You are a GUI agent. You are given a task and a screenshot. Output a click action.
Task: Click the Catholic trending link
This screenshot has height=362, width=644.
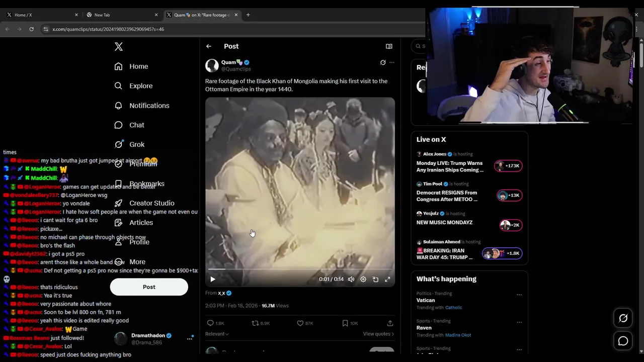point(454,308)
